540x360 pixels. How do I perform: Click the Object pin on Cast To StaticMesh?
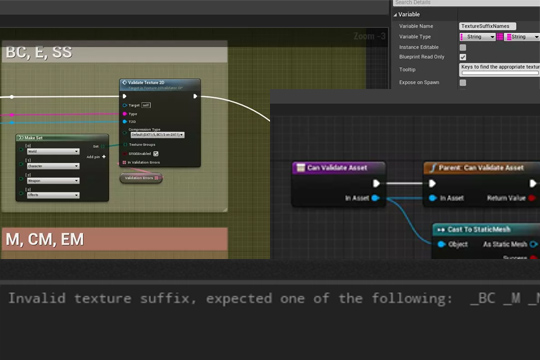pyautogui.click(x=442, y=244)
